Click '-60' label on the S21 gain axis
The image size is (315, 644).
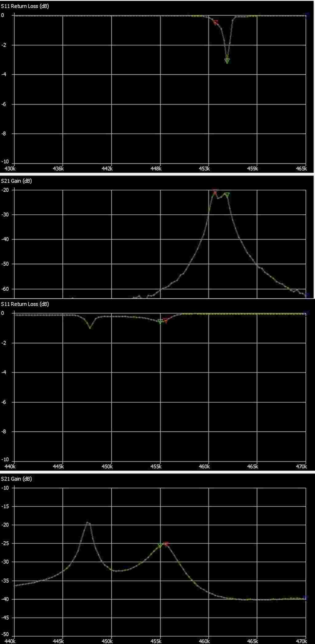click(5, 289)
